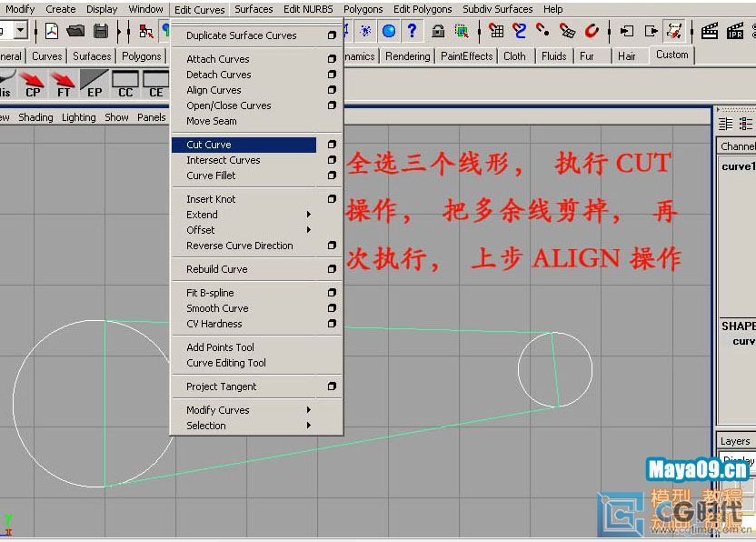Switch to the Rendering shelf tab
Screen dimensions: 756x542
[x=407, y=56]
